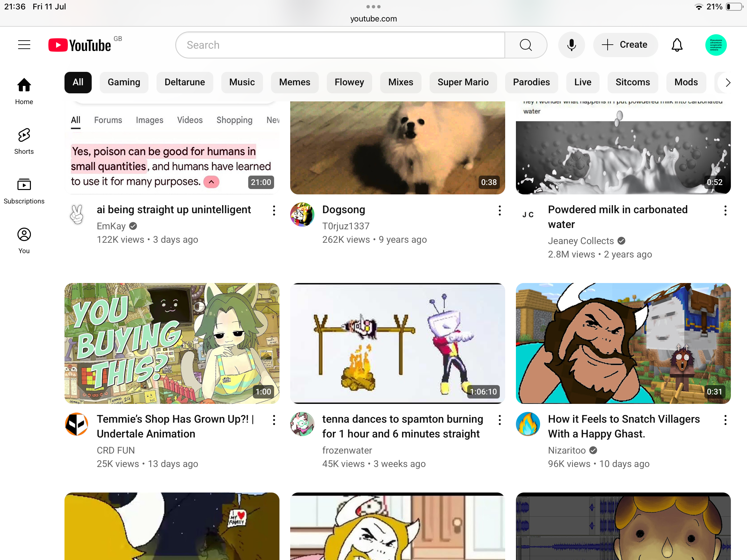This screenshot has width=747, height=560.
Task: Select the Parodies filter chip
Action: pos(531,82)
